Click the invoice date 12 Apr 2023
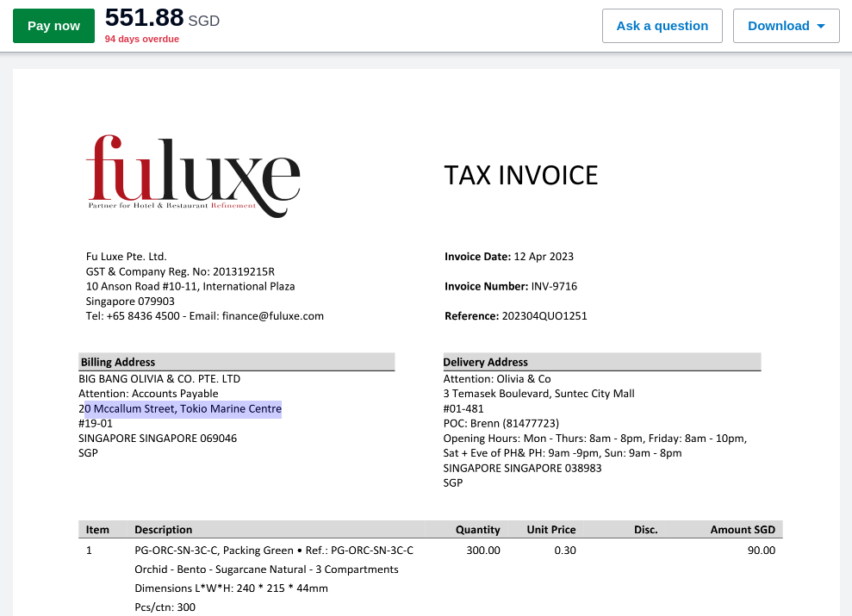 [544, 257]
